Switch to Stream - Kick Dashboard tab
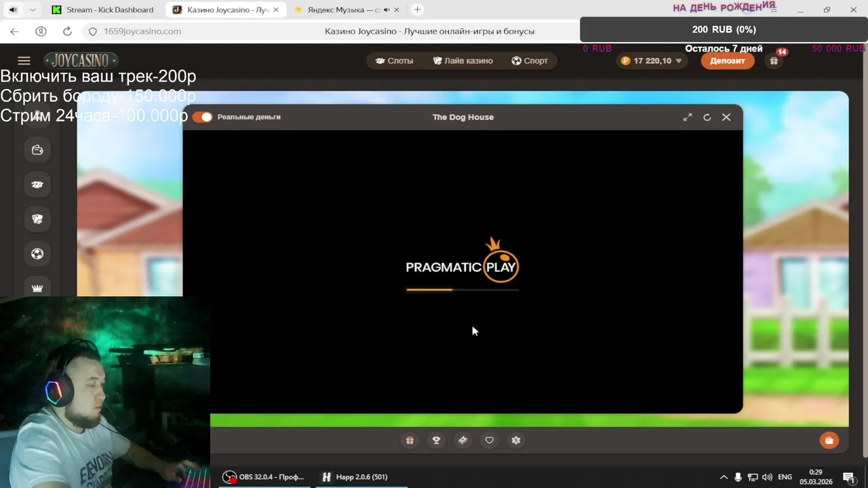 coord(103,9)
